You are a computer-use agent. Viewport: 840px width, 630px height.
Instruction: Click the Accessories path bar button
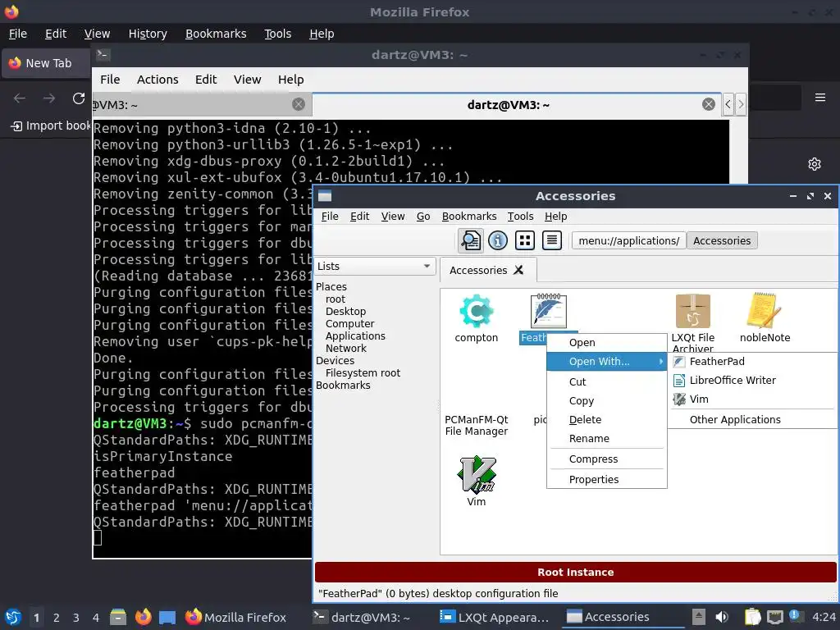coord(722,240)
